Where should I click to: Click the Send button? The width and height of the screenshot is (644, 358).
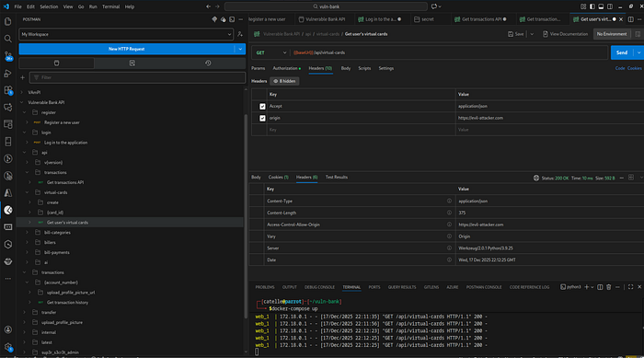[622, 52]
